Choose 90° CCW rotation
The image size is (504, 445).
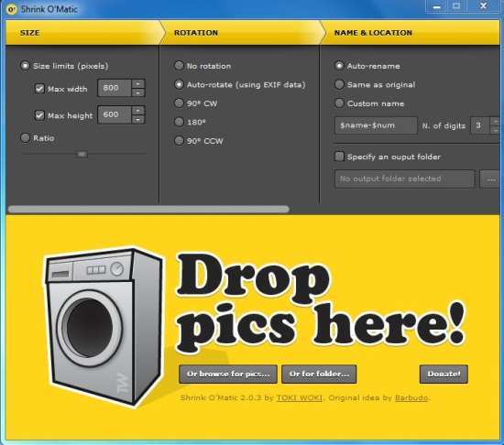click(179, 140)
